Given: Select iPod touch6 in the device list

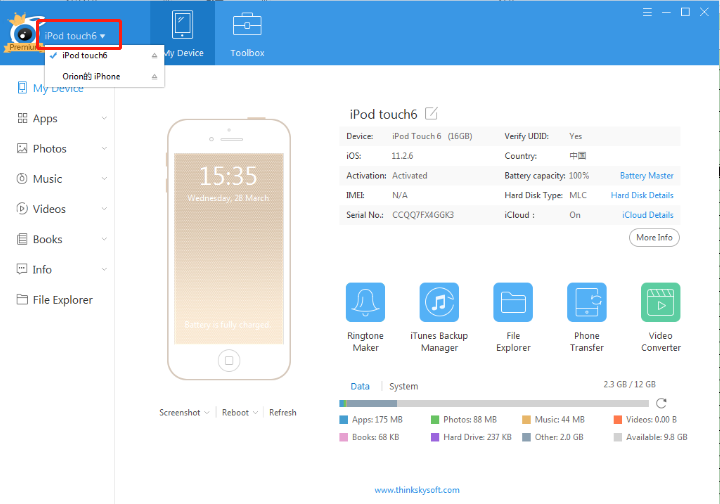Looking at the screenshot, I should coord(85,55).
